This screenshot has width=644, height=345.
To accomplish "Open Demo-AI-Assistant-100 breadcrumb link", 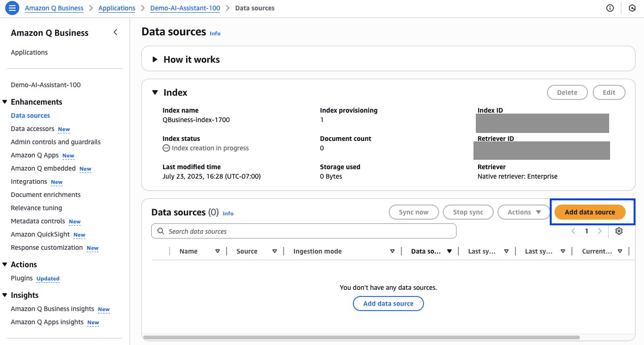I will click(x=185, y=8).
